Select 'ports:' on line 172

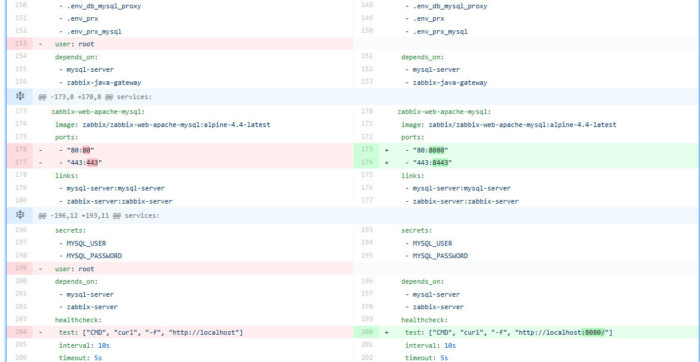pyautogui.click(x=412, y=137)
